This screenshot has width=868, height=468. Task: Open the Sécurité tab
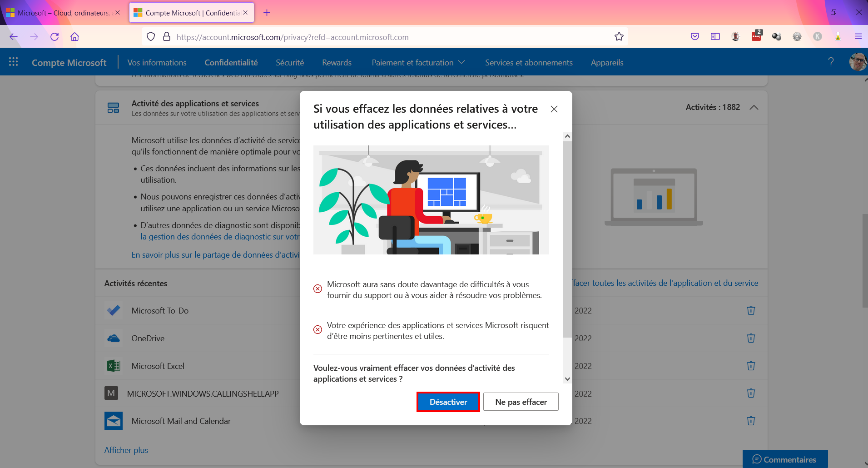tap(290, 63)
